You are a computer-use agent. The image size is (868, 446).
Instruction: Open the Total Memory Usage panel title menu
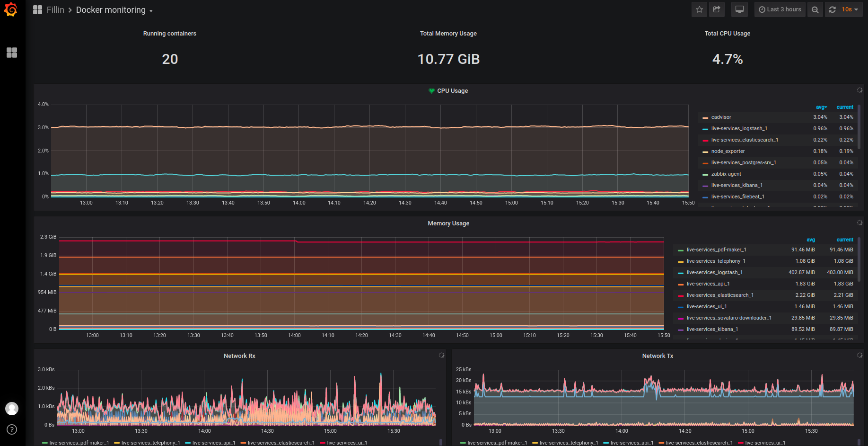[448, 34]
